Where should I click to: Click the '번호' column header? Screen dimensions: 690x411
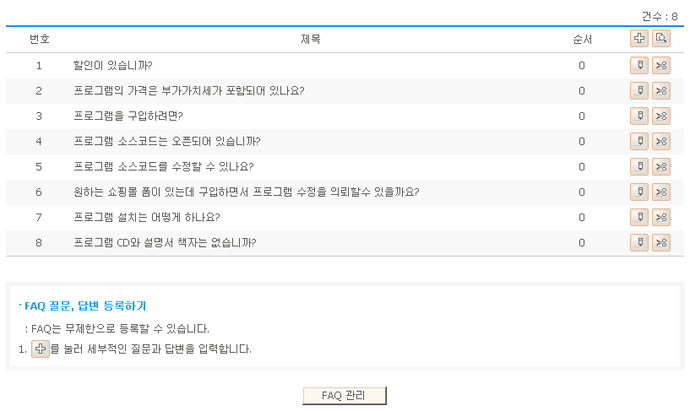click(x=39, y=39)
